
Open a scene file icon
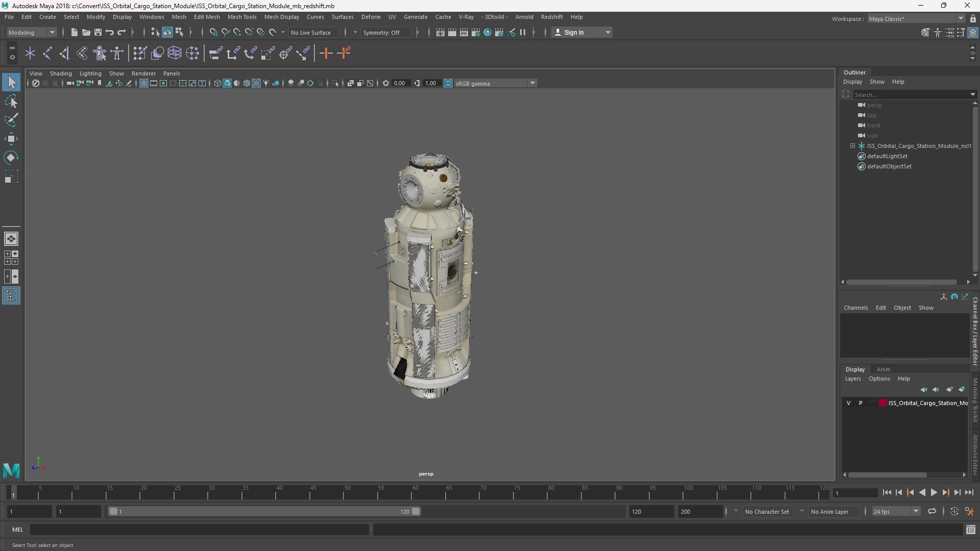point(86,32)
